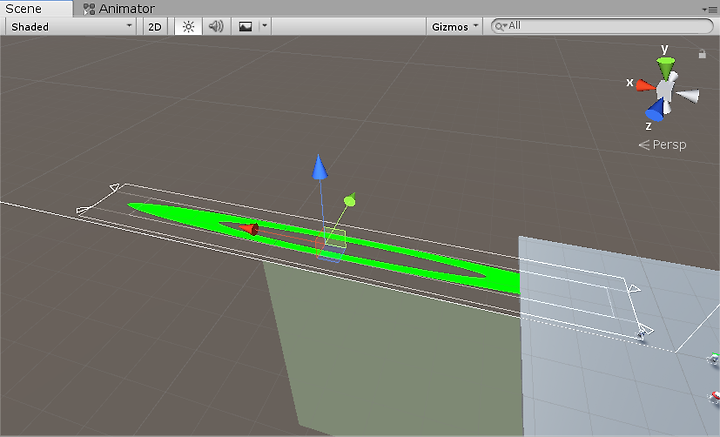This screenshot has height=437, width=720.
Task: Click the green move handle arrow
Action: point(349,200)
